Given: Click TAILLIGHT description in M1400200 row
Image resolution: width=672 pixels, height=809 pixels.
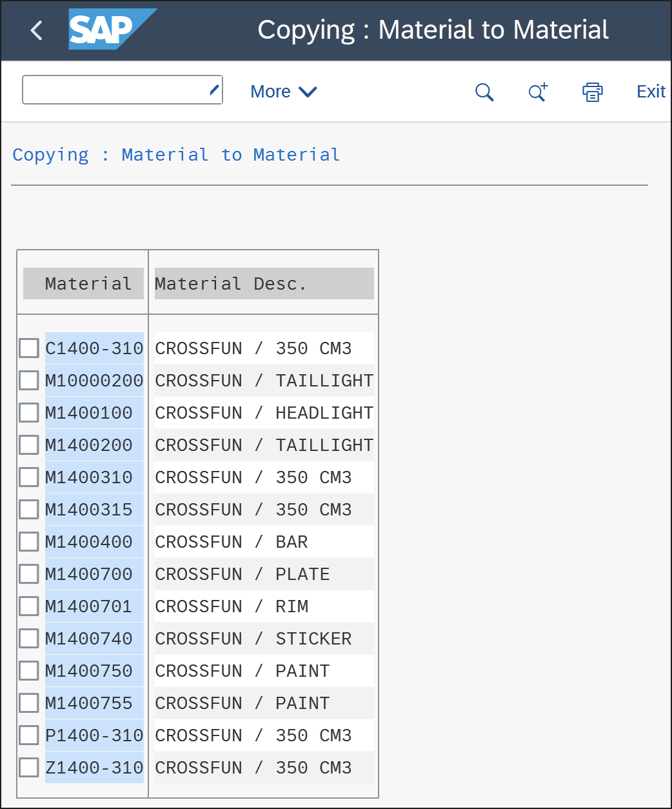Looking at the screenshot, I should (x=264, y=445).
